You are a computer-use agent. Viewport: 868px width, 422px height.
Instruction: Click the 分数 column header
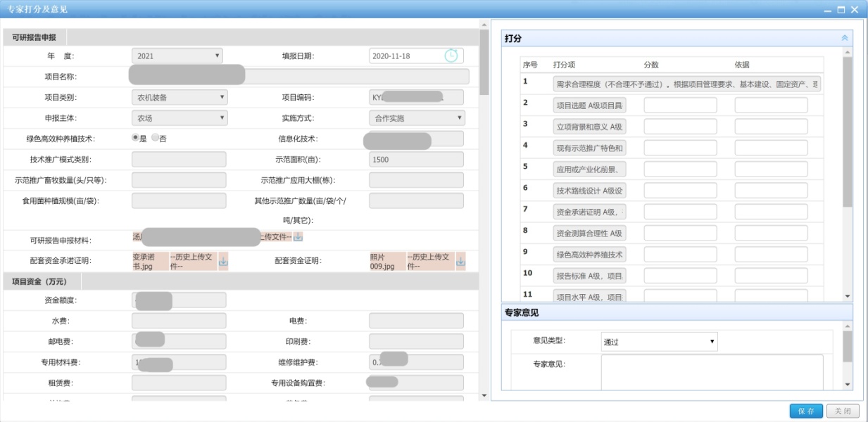(x=651, y=65)
